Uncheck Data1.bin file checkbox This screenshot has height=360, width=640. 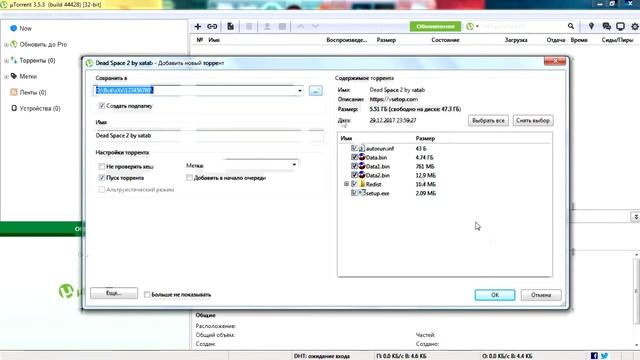coord(354,166)
